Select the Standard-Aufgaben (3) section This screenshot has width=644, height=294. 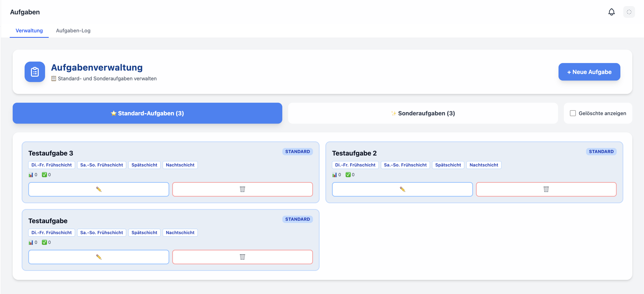tap(147, 113)
